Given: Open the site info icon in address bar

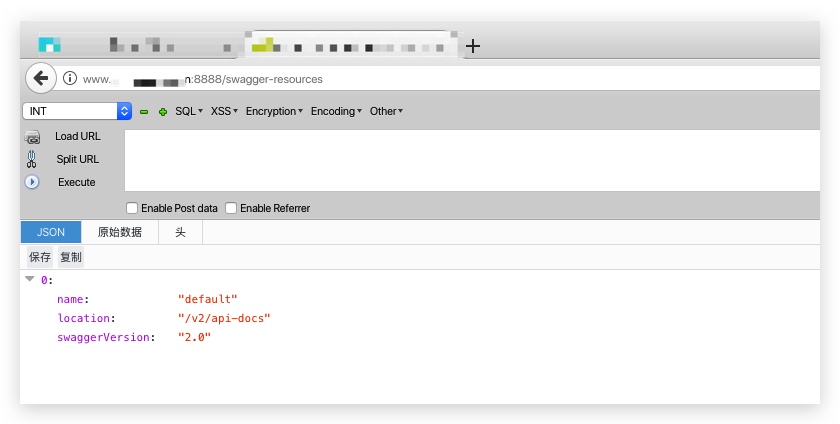Looking at the screenshot, I should (70, 78).
